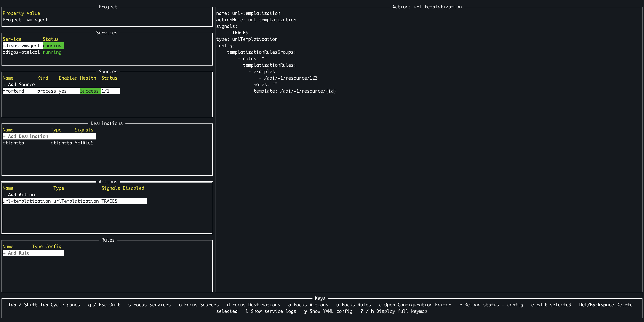Select the odigos-otelcol service row
The height and width of the screenshot is (322, 644).
[21, 52]
